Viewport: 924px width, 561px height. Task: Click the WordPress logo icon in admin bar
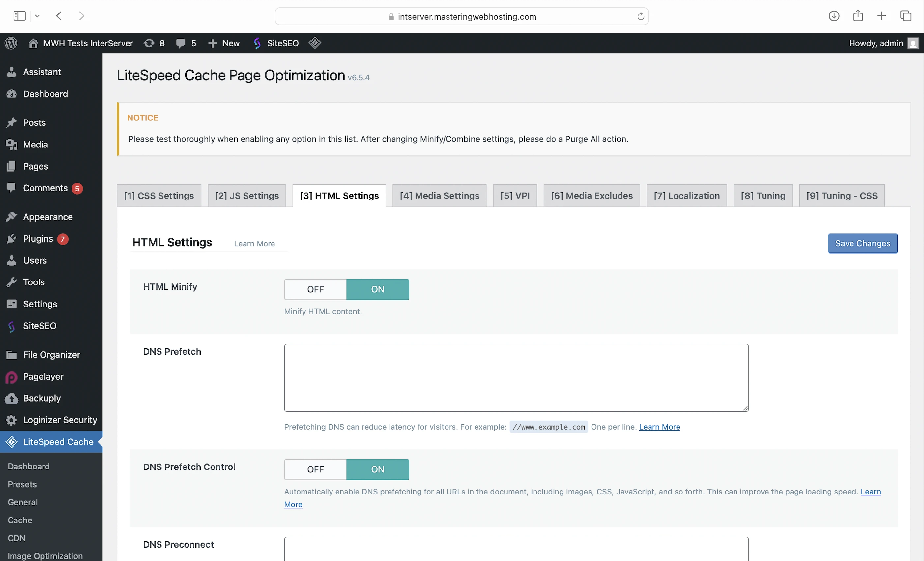point(11,43)
